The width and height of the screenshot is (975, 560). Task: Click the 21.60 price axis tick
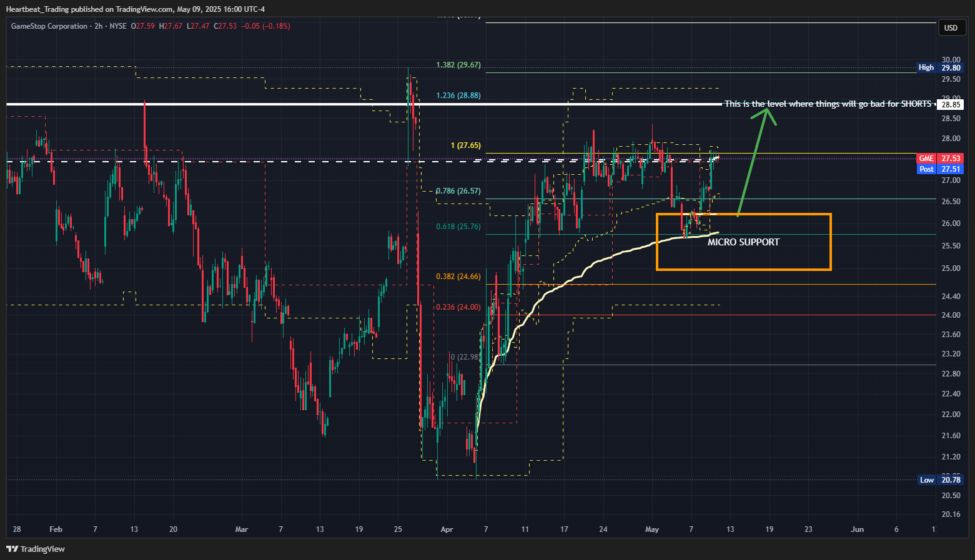951,436
